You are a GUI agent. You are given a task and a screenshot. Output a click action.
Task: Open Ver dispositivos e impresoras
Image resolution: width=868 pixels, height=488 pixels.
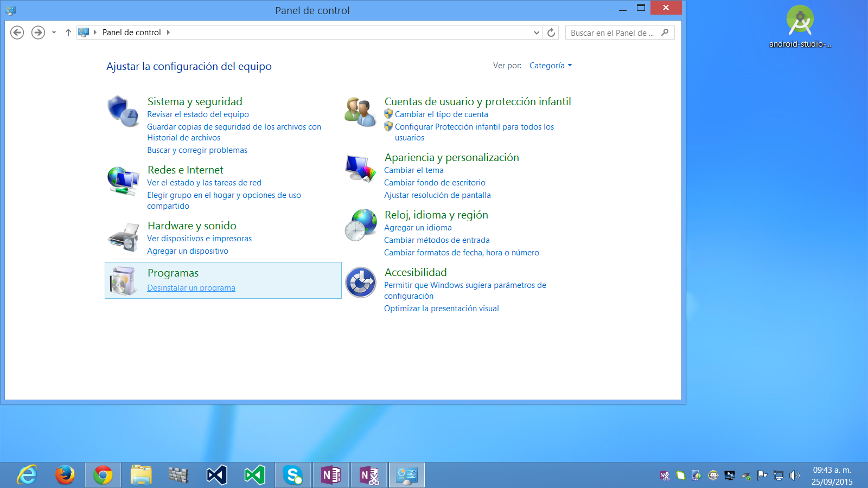click(200, 239)
